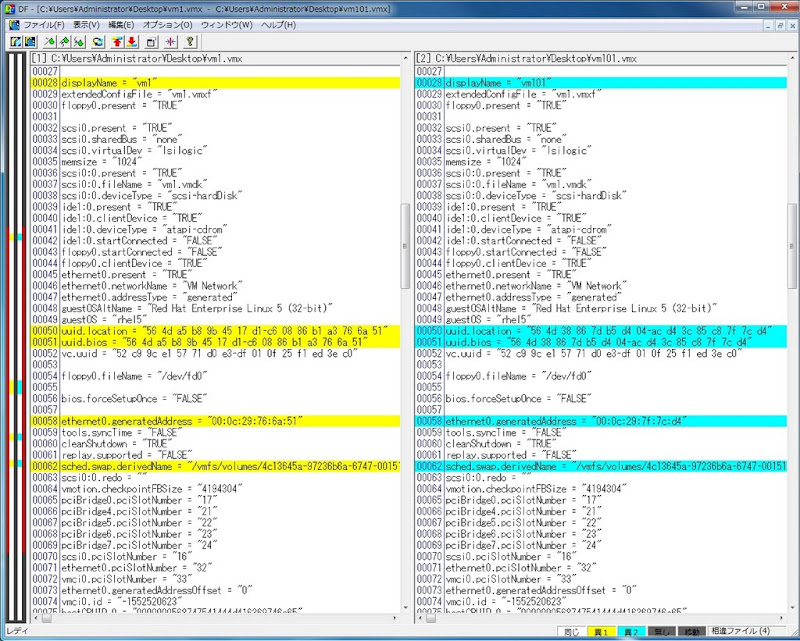Image resolution: width=800 pixels, height=641 pixels.
Task: Open the ファイル(F) menu
Action: (43, 24)
